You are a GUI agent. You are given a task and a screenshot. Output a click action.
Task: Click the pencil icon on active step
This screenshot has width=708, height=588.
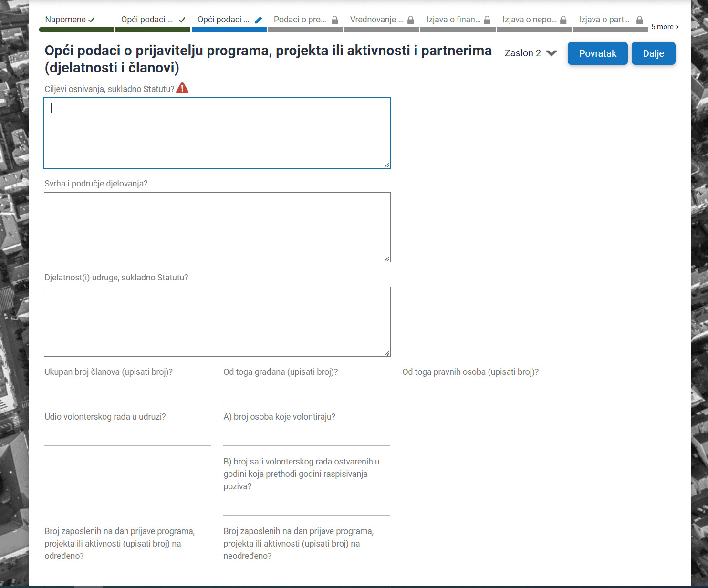(x=259, y=20)
